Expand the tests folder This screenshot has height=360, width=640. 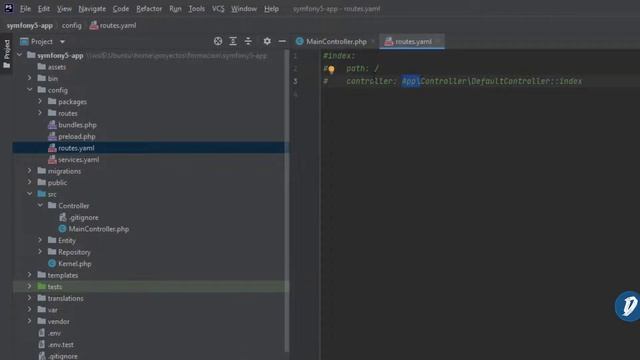(29, 287)
